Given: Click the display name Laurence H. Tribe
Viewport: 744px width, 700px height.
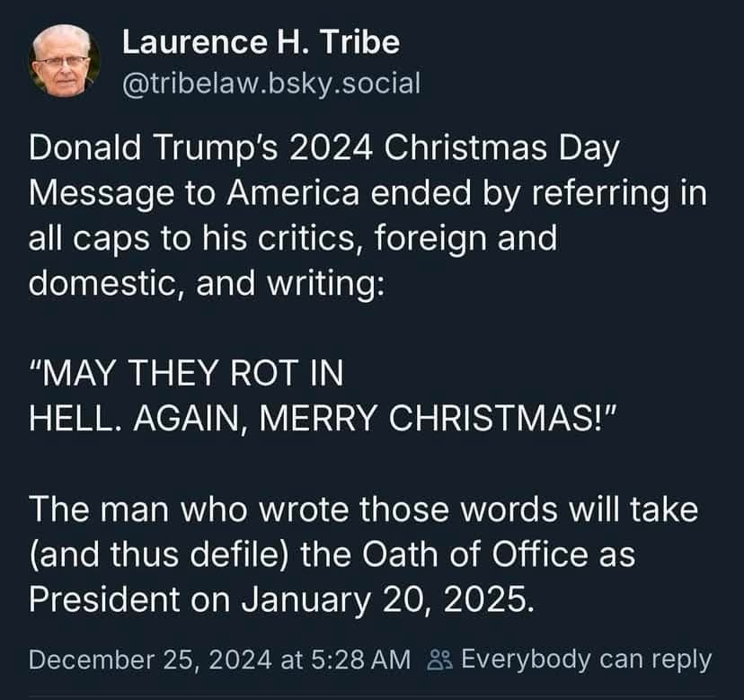Looking at the screenshot, I should [261, 42].
